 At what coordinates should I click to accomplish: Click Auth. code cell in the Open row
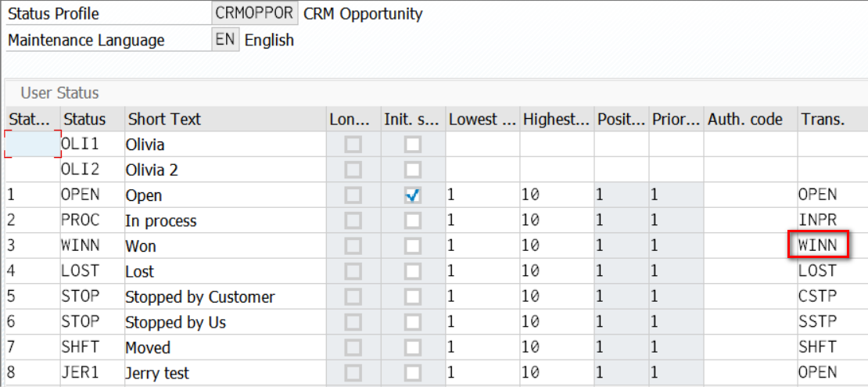[x=750, y=195]
